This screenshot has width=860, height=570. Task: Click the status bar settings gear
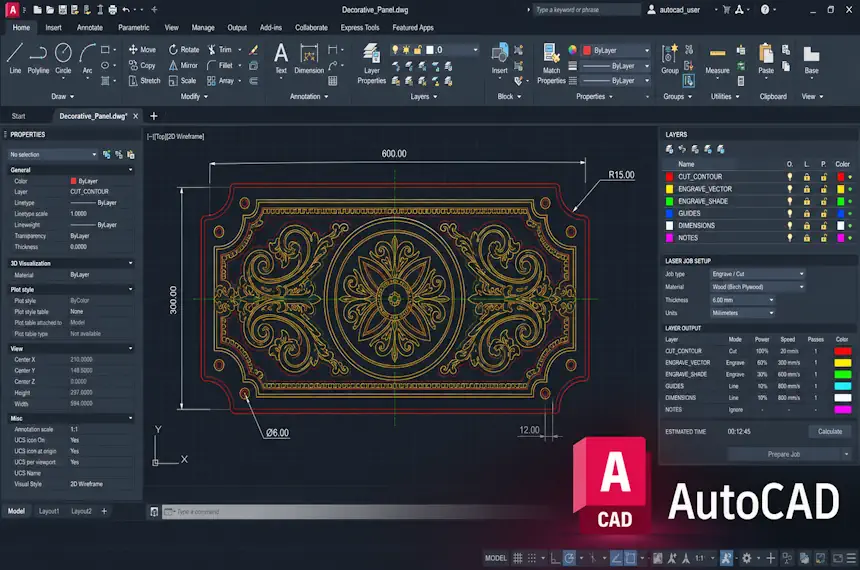746,558
